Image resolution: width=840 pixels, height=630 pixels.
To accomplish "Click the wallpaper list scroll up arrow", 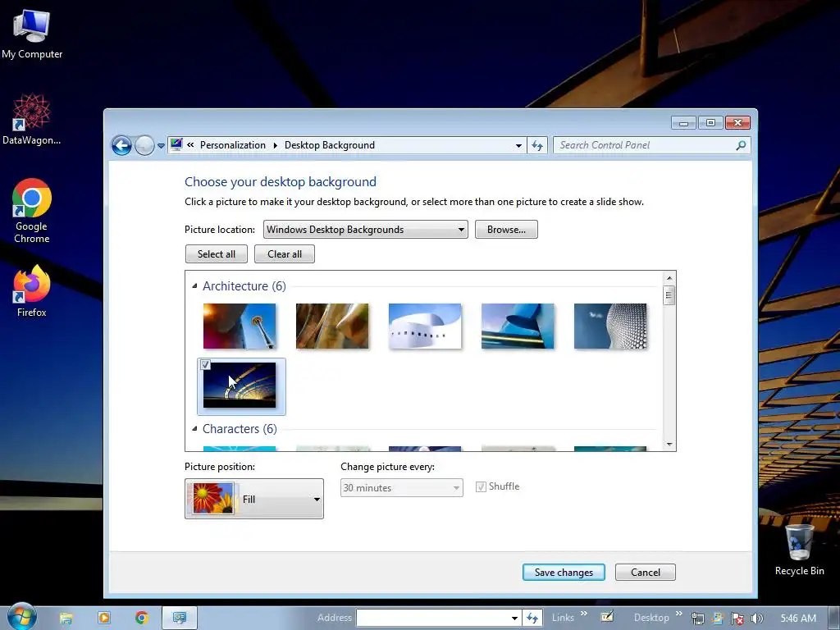I will click(669, 277).
